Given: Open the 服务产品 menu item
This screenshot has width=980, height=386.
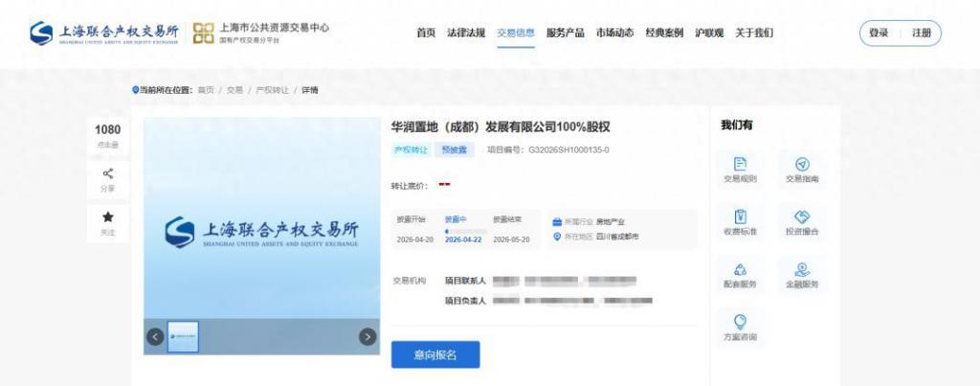Looking at the screenshot, I should tap(565, 34).
